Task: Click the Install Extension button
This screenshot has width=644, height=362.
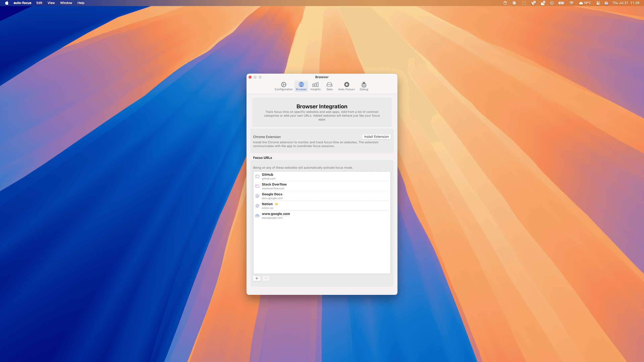Action: coord(376,137)
